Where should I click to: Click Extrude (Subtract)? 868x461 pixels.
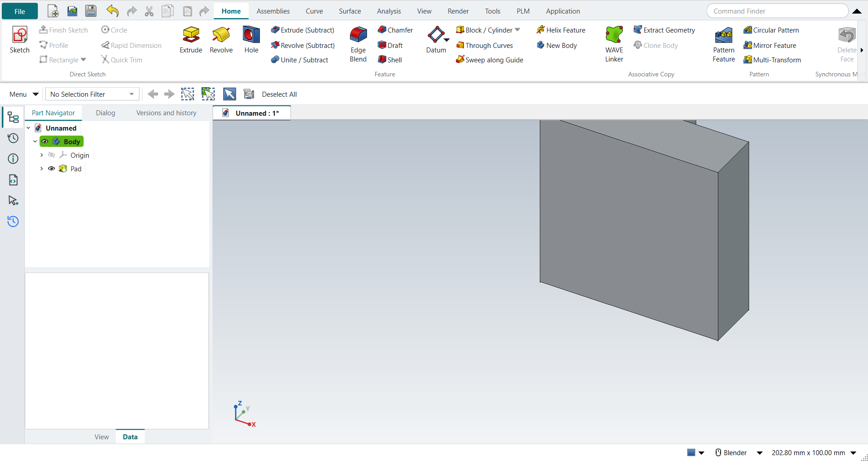coord(302,30)
